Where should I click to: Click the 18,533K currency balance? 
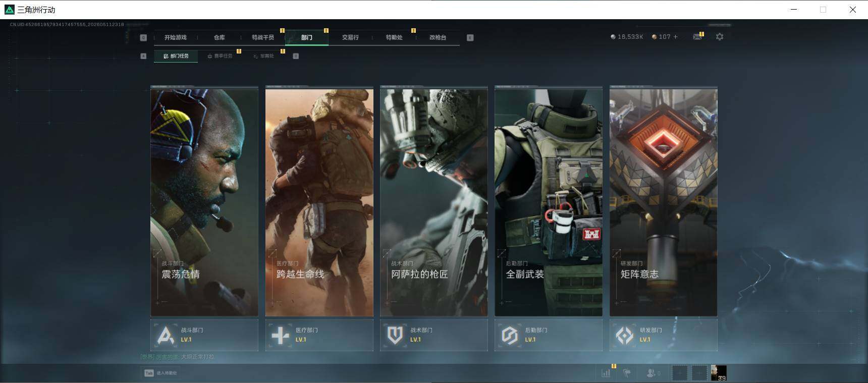pyautogui.click(x=627, y=37)
